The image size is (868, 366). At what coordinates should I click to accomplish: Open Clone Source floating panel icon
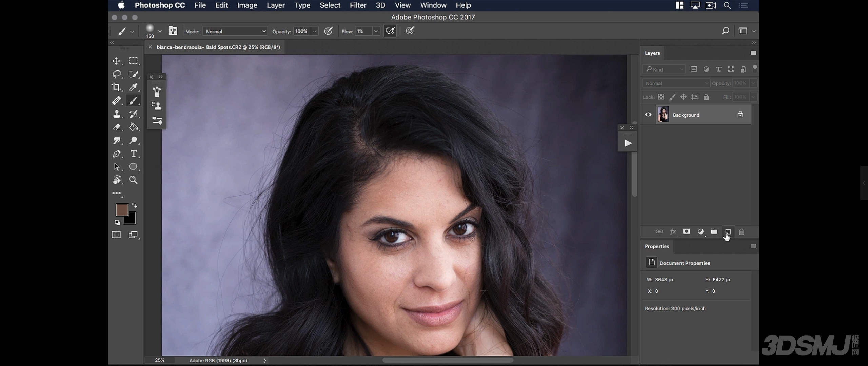pos(157,106)
